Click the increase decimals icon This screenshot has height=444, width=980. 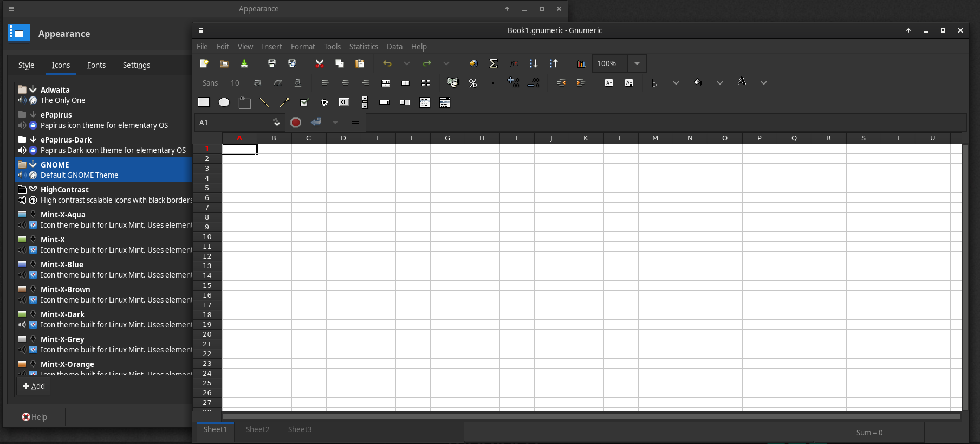click(x=513, y=83)
